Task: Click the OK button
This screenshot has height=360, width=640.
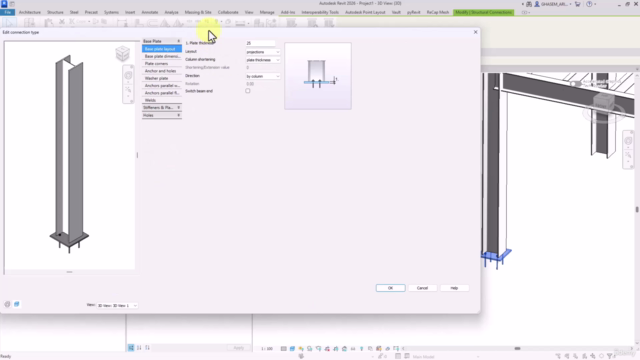Action: pos(391,288)
